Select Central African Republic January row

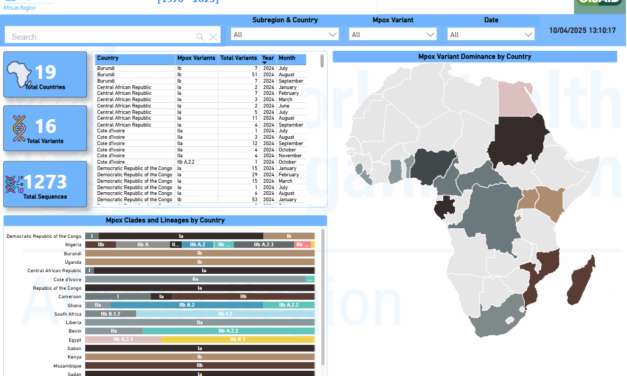[201, 87]
